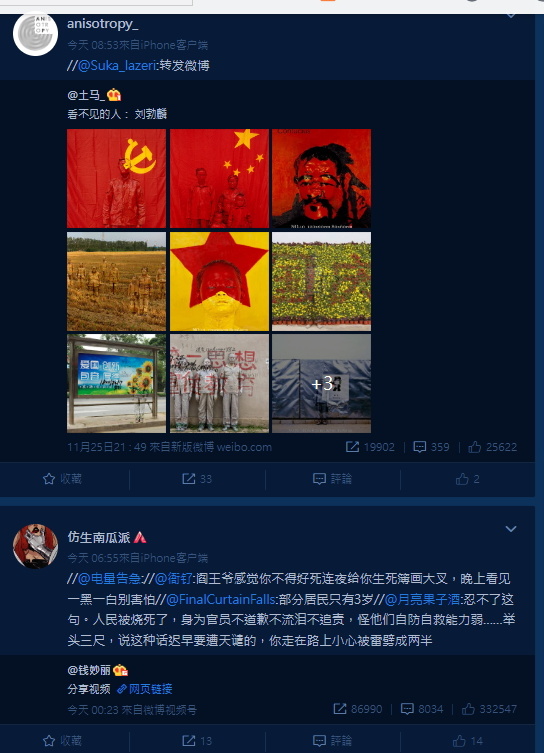Click thumbs-up icon showing 332547
This screenshot has width=544, height=753.
[468, 709]
